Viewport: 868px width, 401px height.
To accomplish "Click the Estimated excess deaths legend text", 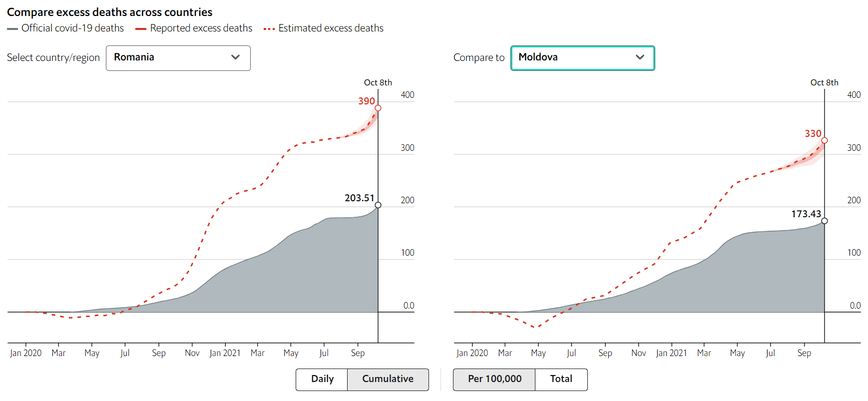I will tap(332, 28).
